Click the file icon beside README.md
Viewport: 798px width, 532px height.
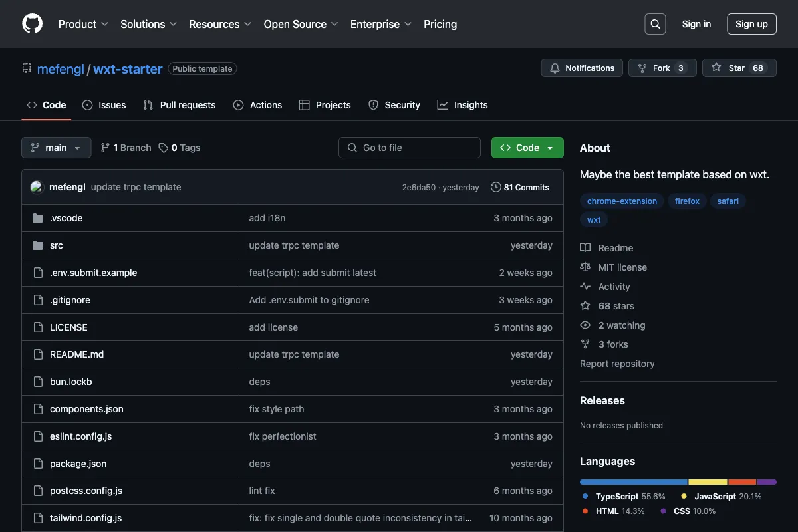pos(38,354)
